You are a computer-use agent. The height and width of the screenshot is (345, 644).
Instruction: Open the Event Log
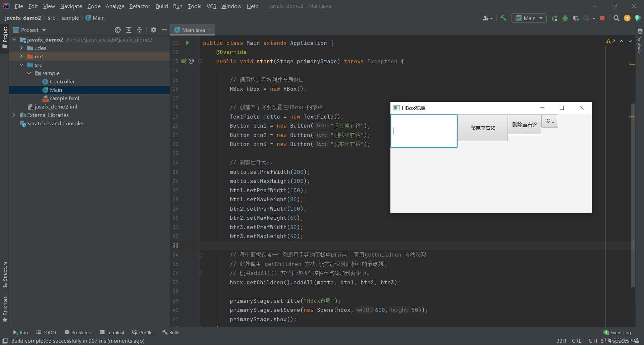coord(617,333)
